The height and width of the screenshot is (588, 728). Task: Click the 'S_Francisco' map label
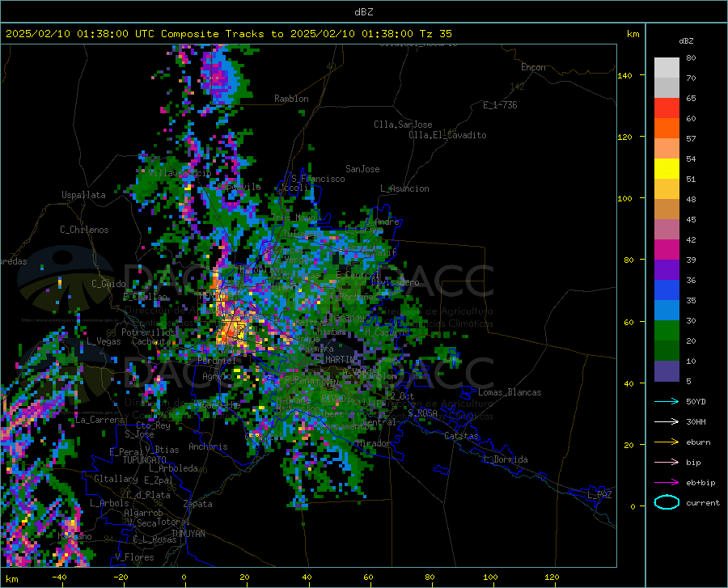tap(318, 179)
